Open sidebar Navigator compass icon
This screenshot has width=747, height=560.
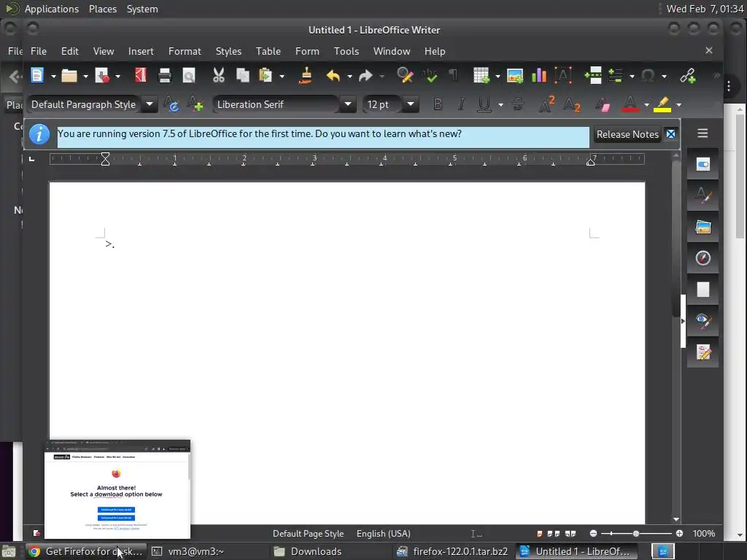pos(703,258)
